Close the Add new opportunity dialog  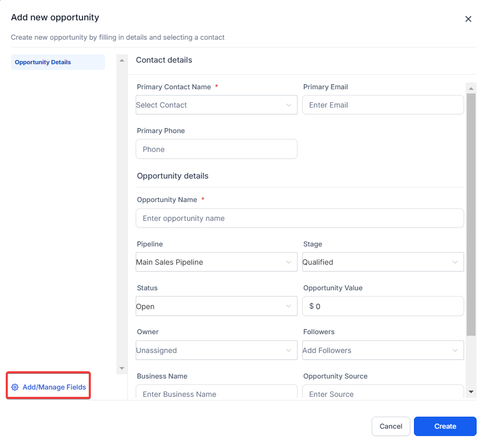coord(468,19)
